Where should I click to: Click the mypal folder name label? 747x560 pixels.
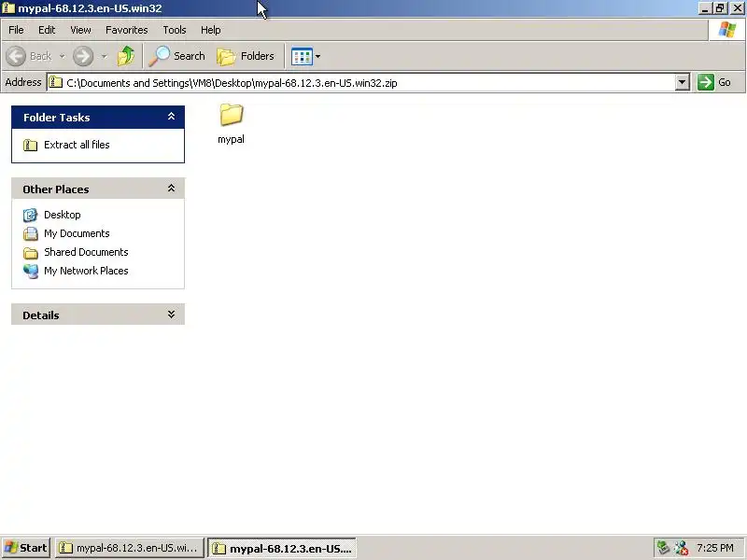click(231, 139)
